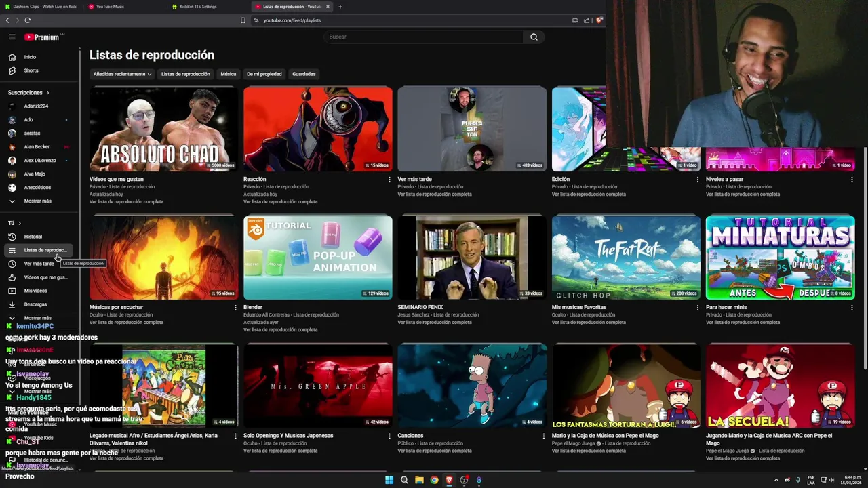Open the YouTube hamburger guide menu
868x488 pixels.
(12, 37)
